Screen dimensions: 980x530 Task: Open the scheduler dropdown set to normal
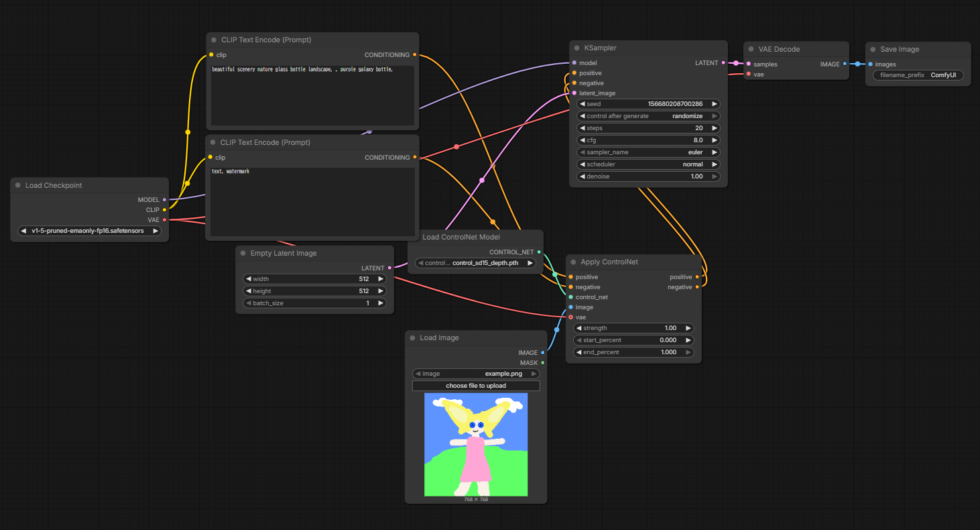point(648,164)
